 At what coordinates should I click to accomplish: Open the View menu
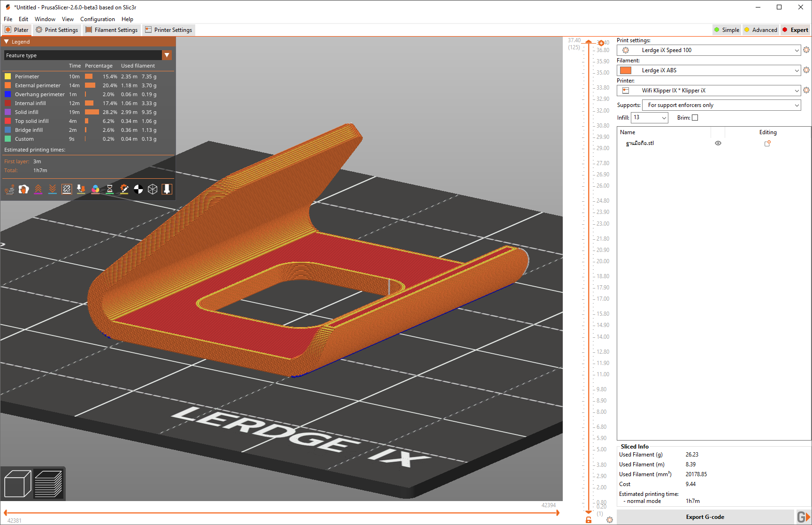point(68,19)
